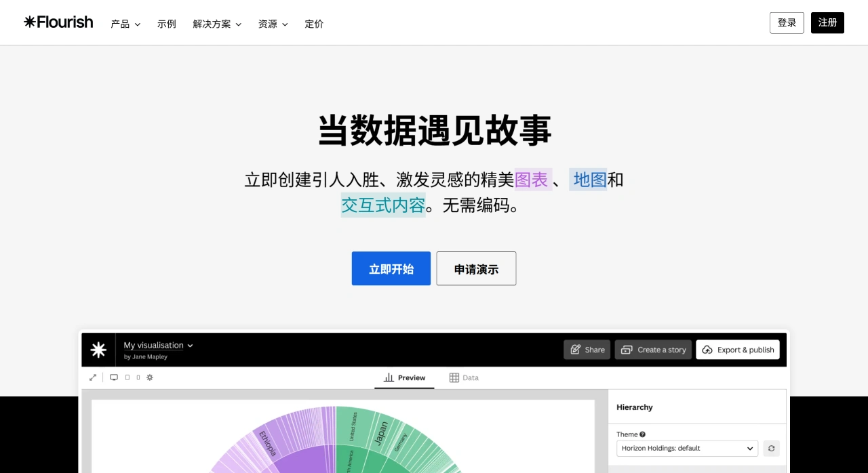This screenshot has height=473, width=868.
Task: Switch to the Data tab
Action: pyautogui.click(x=464, y=377)
